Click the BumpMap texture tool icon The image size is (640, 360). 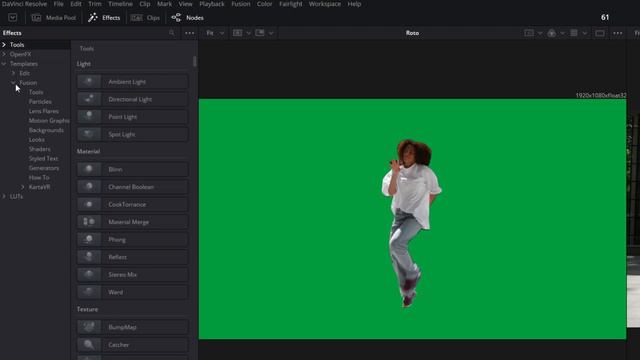click(x=89, y=327)
